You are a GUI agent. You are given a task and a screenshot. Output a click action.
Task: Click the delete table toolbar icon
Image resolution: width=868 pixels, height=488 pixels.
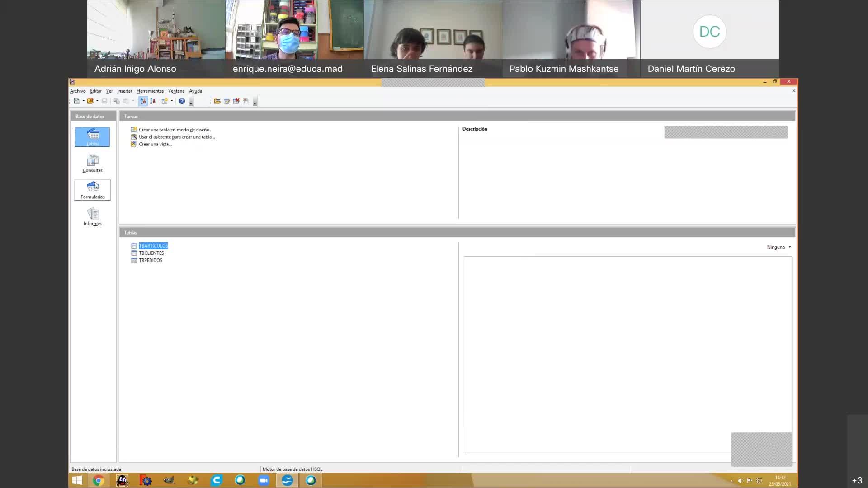click(x=236, y=101)
